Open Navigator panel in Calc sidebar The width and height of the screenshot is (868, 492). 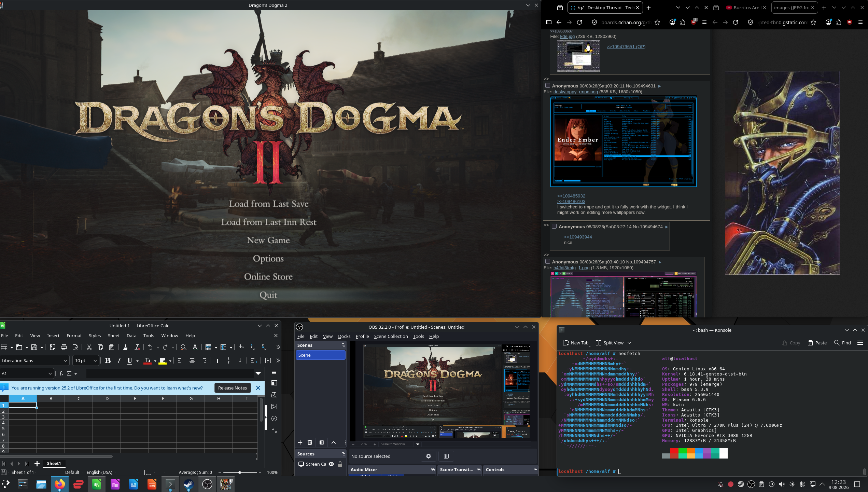tap(274, 419)
